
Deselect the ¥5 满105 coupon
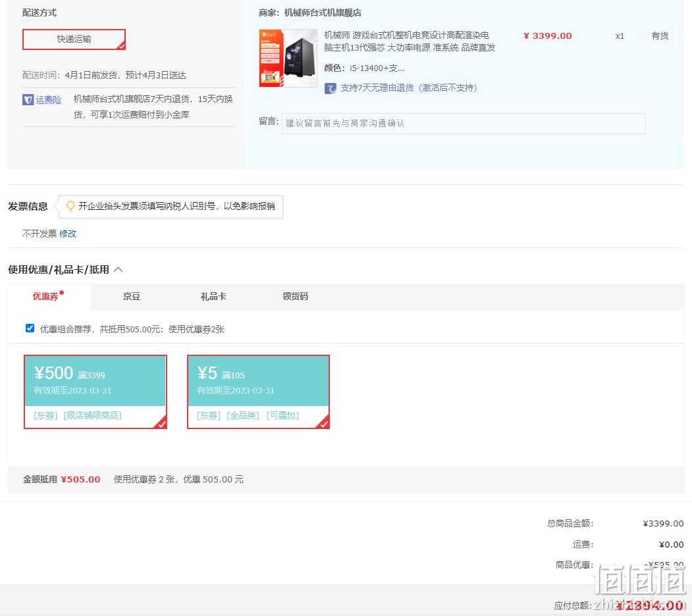click(x=259, y=392)
